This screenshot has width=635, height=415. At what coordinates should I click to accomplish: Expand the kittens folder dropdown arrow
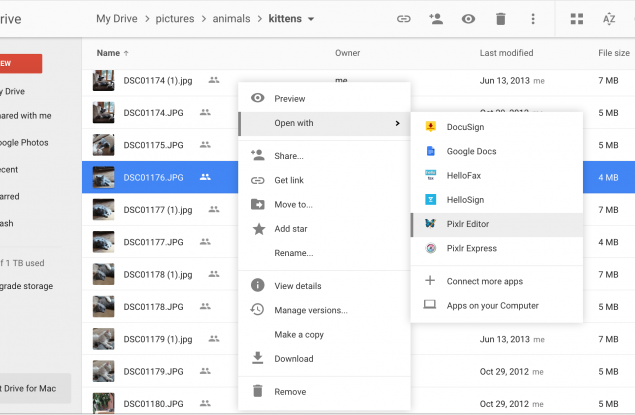(x=311, y=19)
